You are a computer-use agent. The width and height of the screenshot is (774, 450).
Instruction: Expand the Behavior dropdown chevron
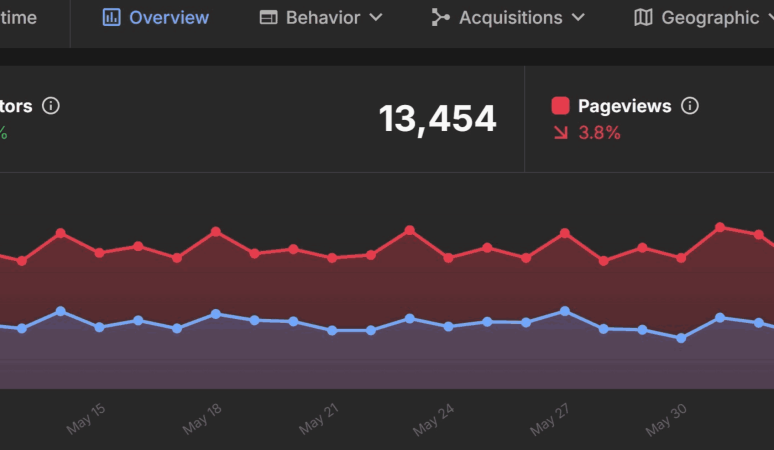pyautogui.click(x=375, y=18)
